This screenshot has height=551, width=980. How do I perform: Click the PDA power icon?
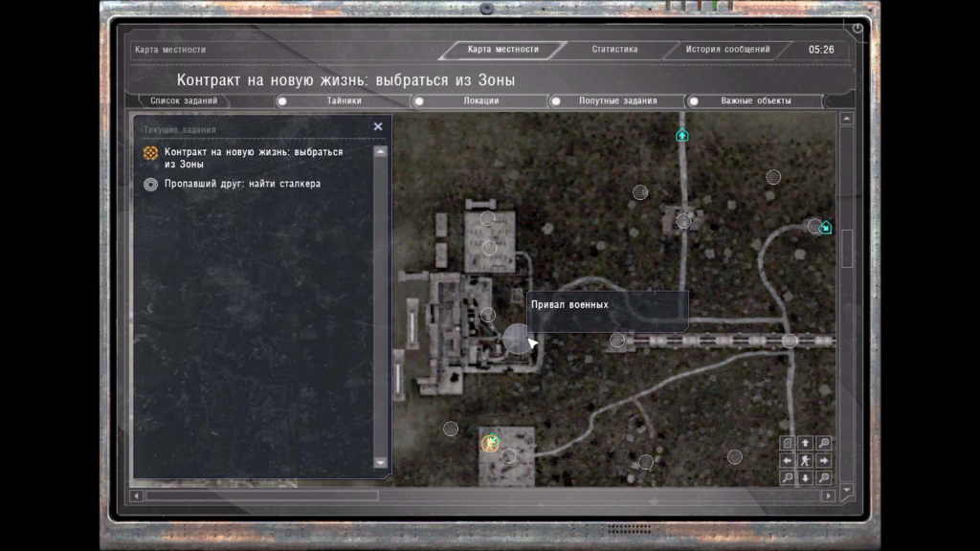coord(857,28)
